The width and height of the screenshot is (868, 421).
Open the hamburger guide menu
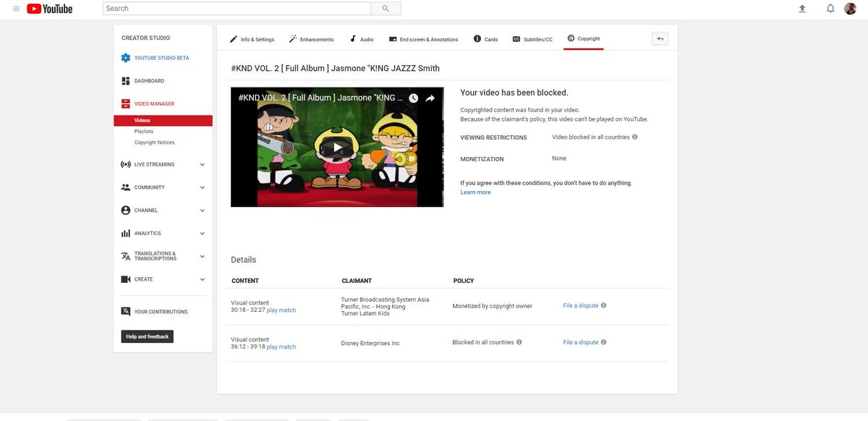pos(16,9)
